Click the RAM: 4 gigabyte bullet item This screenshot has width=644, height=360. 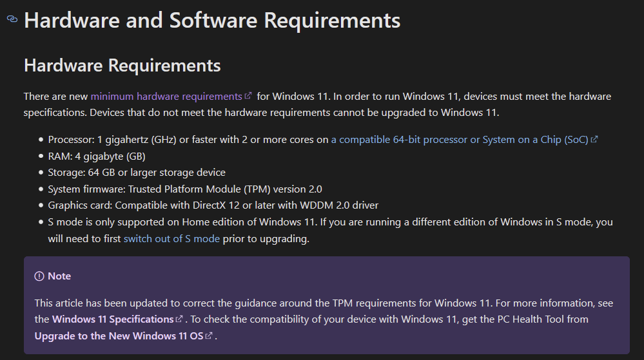97,156
